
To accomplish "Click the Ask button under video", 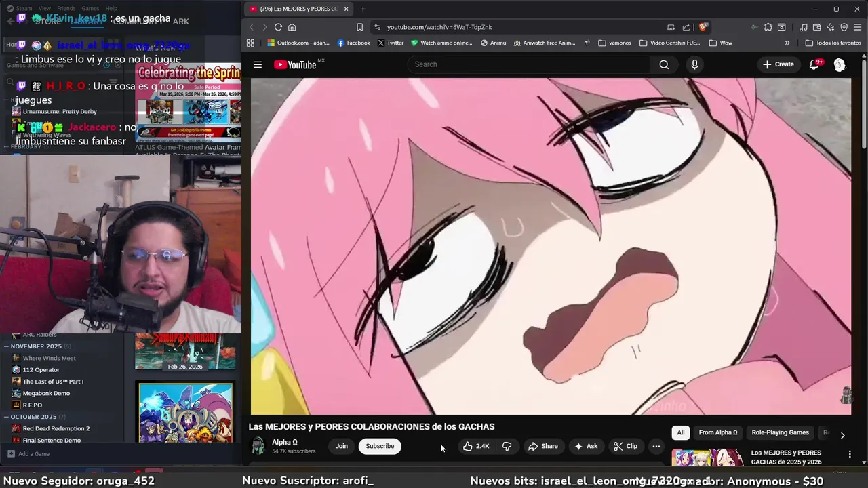I will pyautogui.click(x=586, y=446).
